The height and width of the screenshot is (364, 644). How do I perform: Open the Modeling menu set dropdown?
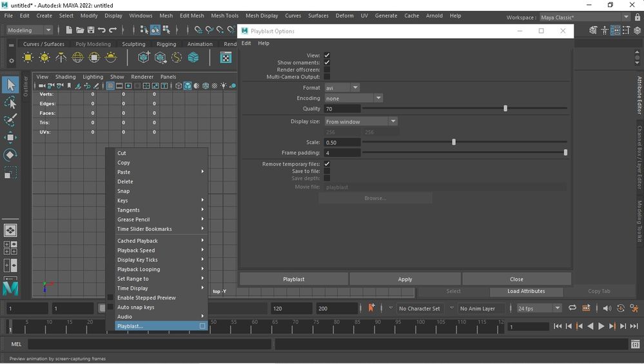coord(30,30)
